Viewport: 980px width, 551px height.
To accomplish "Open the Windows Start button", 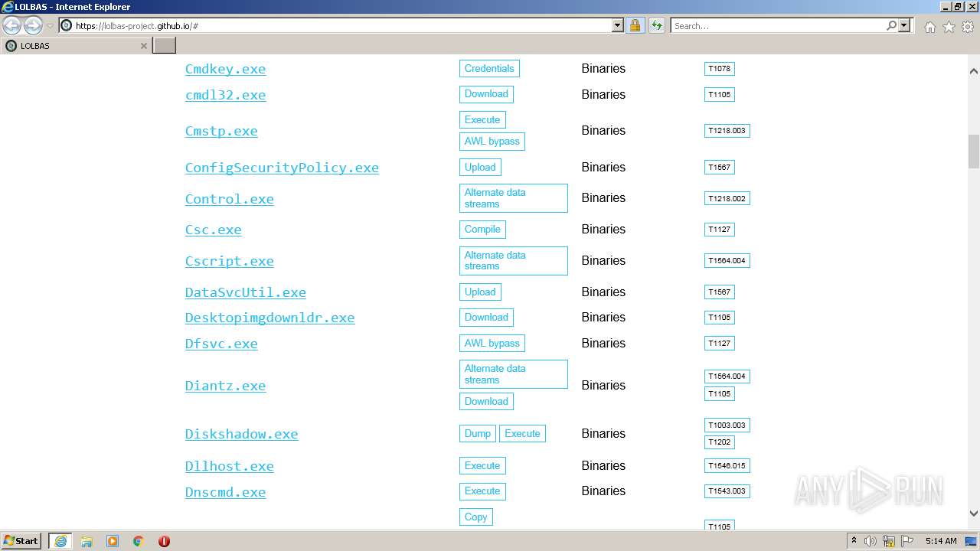I will [21, 540].
